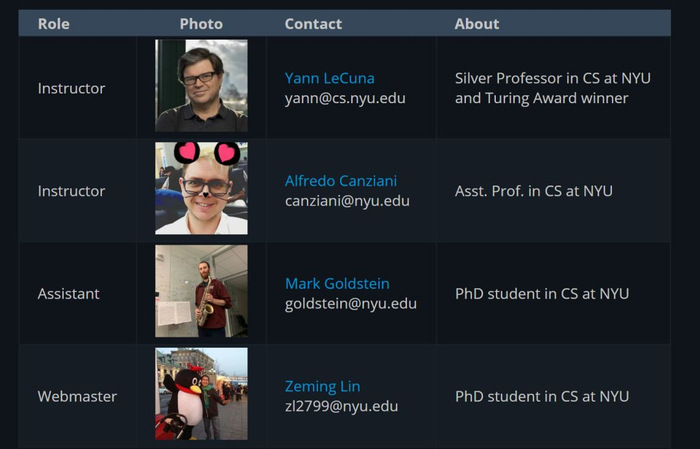This screenshot has width=700, height=449.
Task: Follow the Mark Goldstein name link
Action: [x=337, y=284]
